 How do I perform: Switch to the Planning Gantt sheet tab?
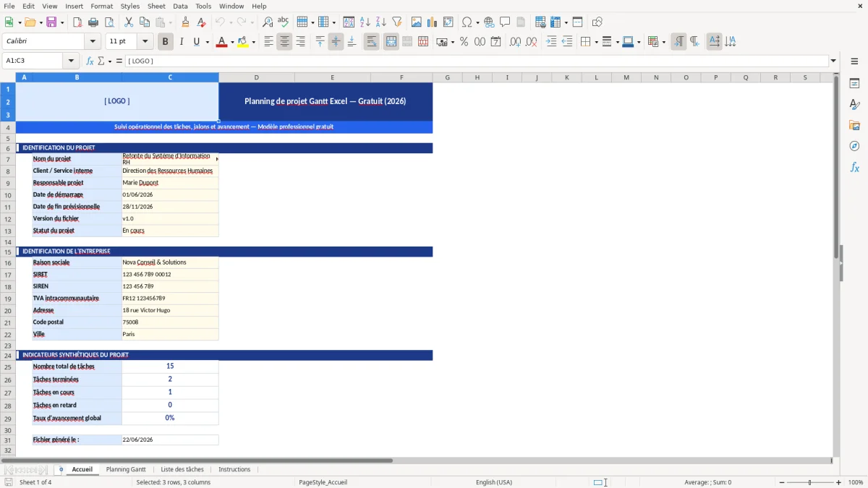click(x=126, y=469)
